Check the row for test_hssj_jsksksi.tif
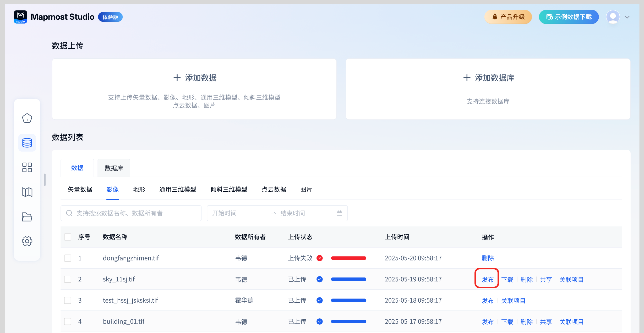This screenshot has height=333, width=644. (68, 300)
